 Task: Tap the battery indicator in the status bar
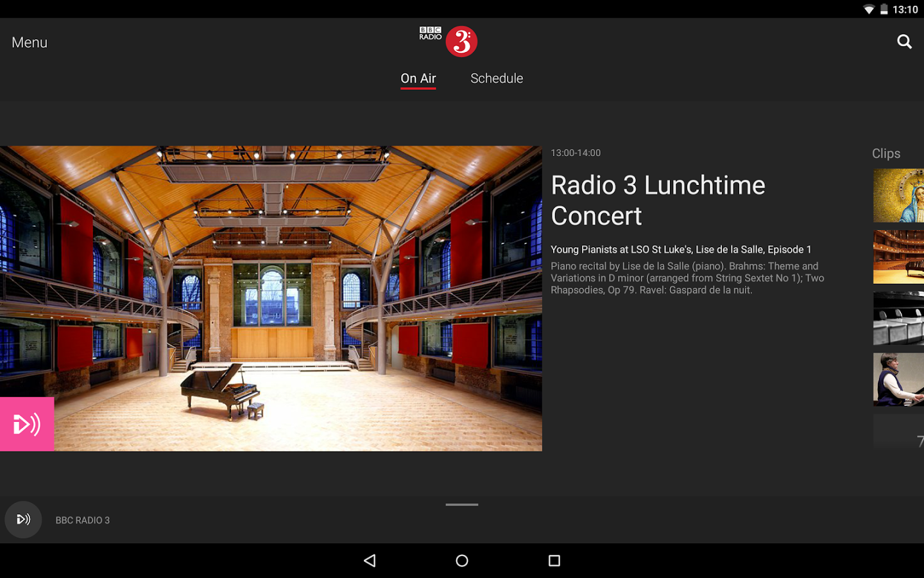click(885, 9)
